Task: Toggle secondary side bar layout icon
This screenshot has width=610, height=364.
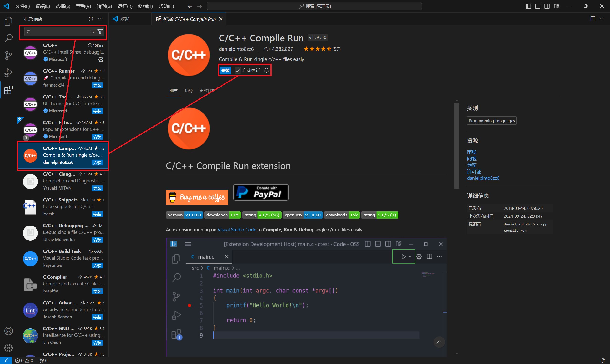Action: (547, 6)
